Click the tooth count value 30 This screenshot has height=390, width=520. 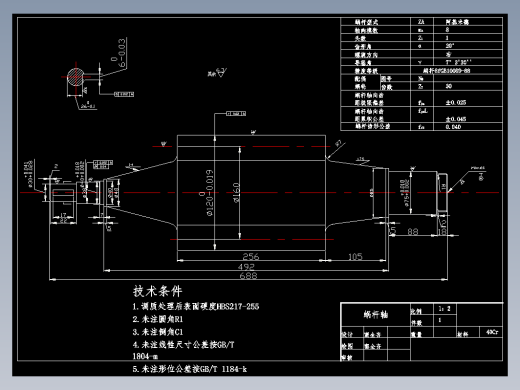pos(449,86)
